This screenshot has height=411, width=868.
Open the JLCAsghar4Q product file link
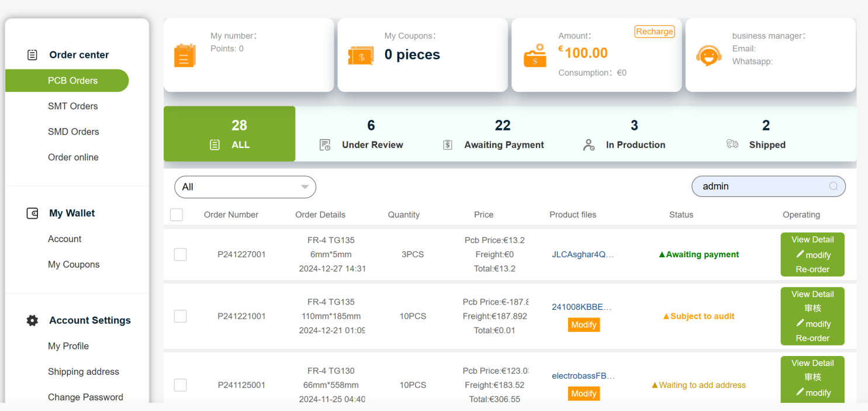pyautogui.click(x=583, y=254)
